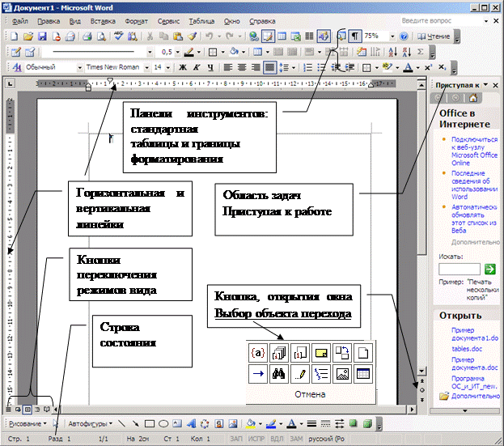The height and width of the screenshot is (446, 504).
Task: Apply fill color bucket in Drawing toolbar
Action: pyautogui.click(x=251, y=424)
